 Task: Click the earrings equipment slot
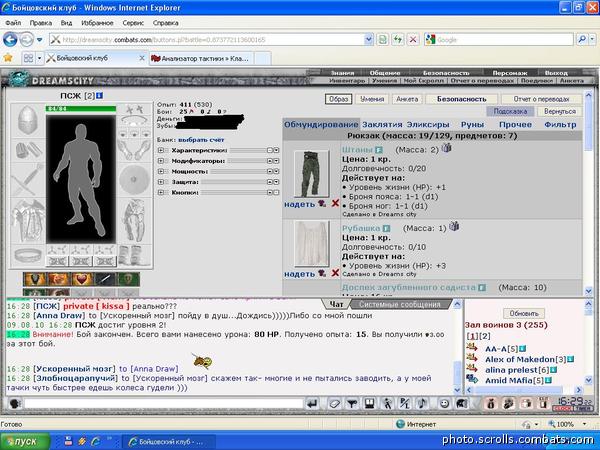[x=134, y=110]
